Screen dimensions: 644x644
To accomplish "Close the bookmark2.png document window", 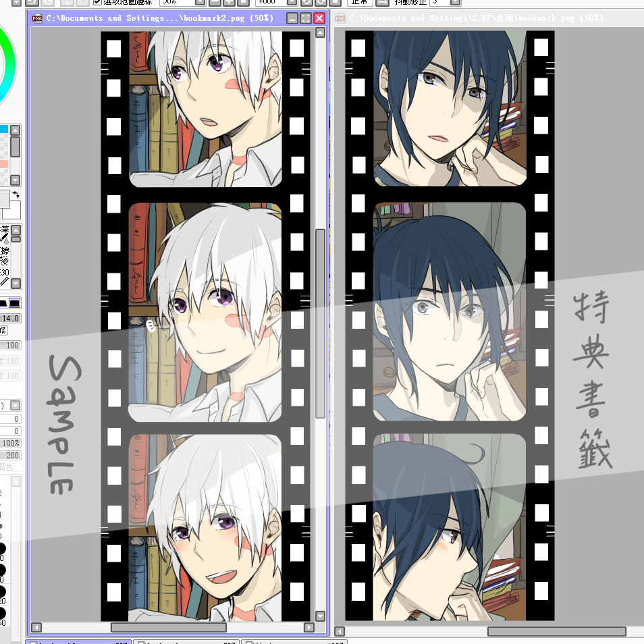I will [319, 18].
